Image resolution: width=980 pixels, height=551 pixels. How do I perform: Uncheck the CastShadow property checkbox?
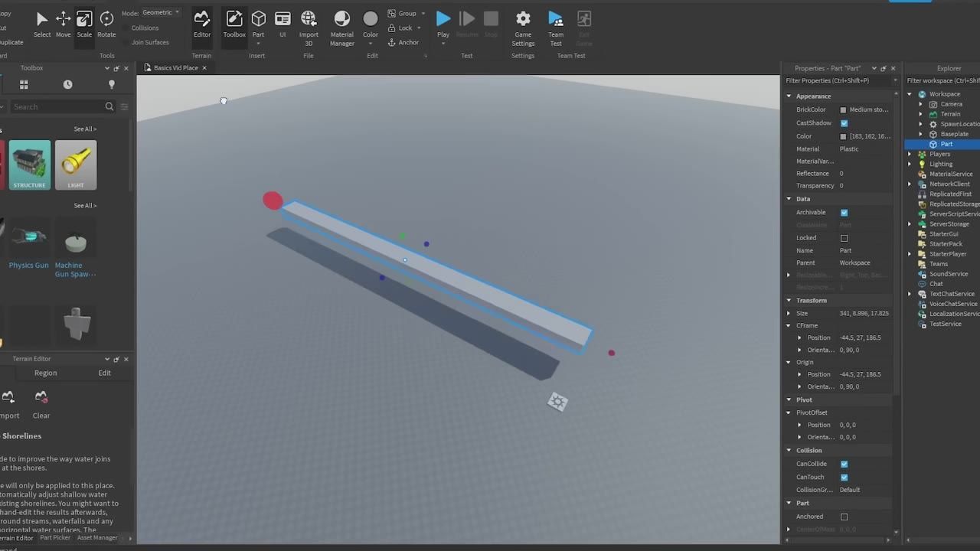point(844,123)
